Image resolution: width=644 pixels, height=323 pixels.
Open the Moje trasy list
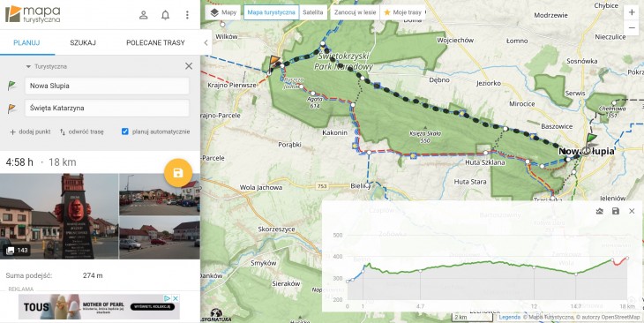[403, 12]
